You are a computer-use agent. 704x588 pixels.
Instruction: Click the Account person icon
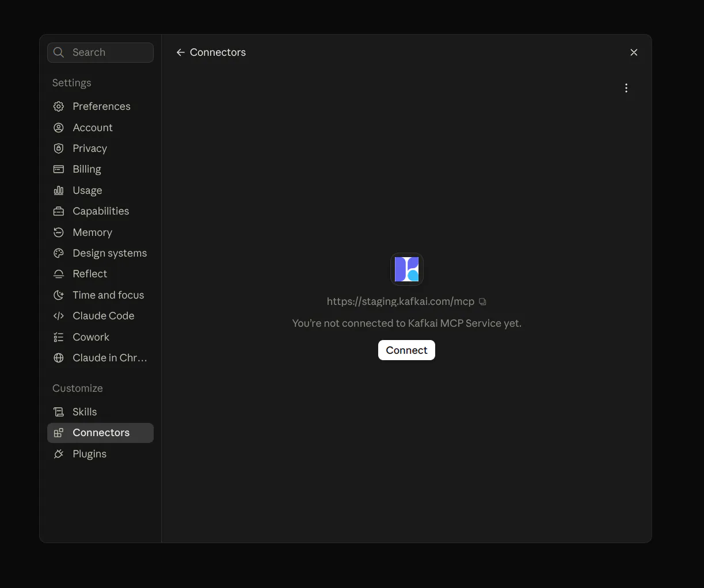click(x=59, y=128)
